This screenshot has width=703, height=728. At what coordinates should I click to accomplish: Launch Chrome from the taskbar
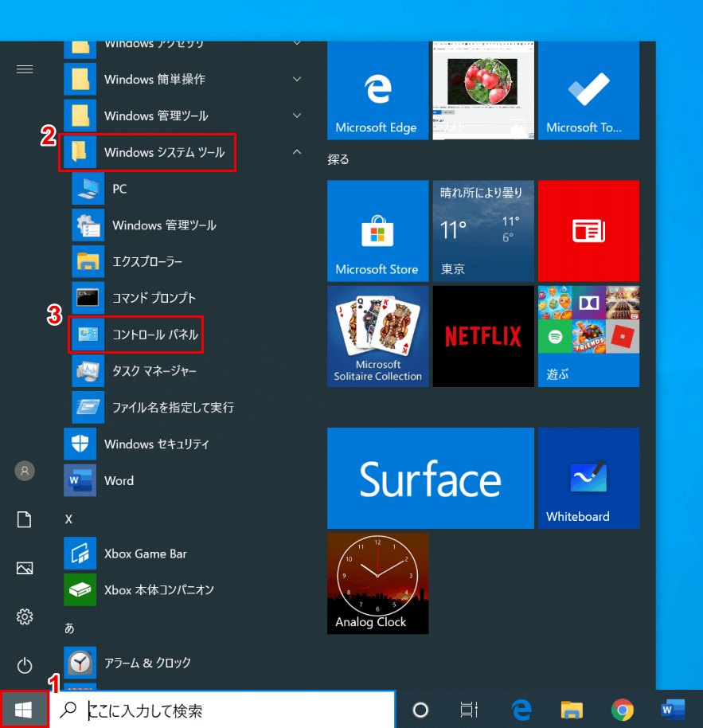pyautogui.click(x=623, y=710)
